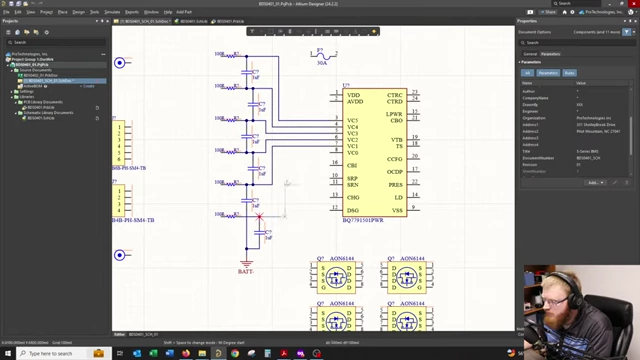Click the yellow directive icon at active bar end

click(374, 31)
